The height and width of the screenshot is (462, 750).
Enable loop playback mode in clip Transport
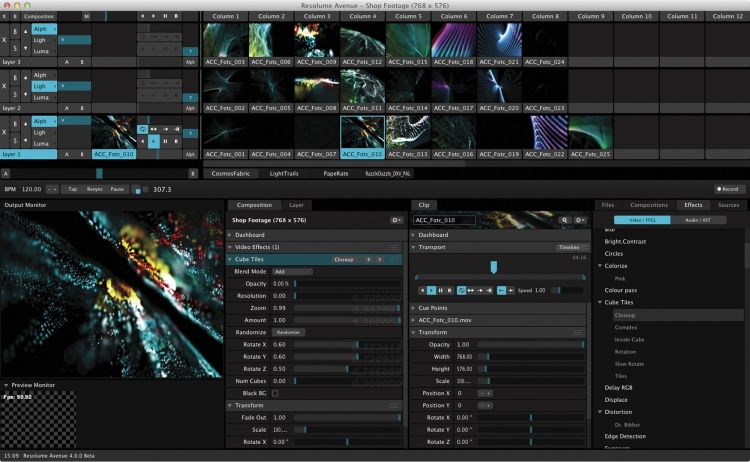click(461, 290)
